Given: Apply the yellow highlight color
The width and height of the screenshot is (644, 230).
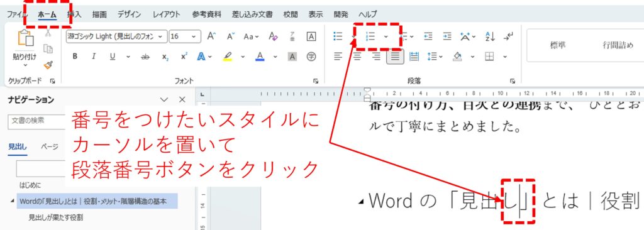Looking at the screenshot, I should coord(228,57).
